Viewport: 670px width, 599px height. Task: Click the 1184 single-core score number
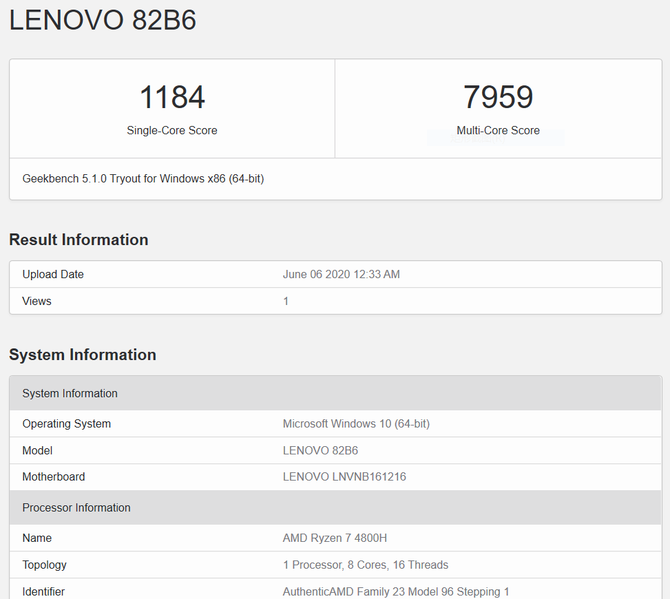[172, 97]
